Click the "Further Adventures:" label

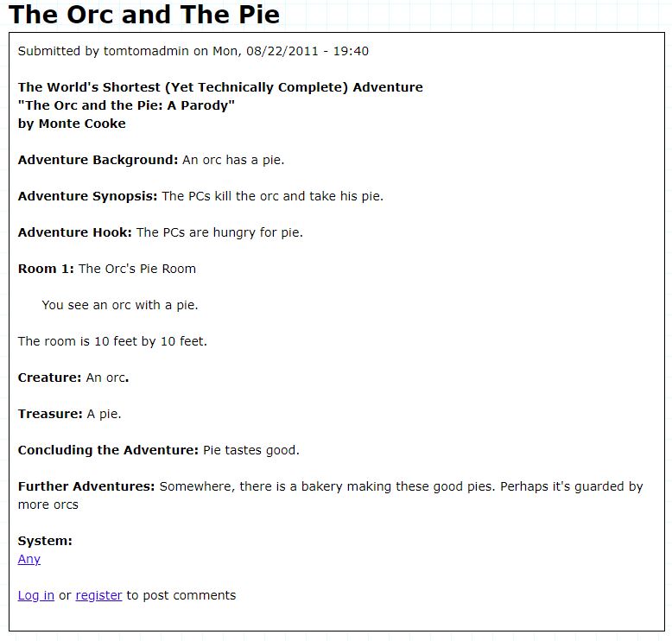(x=86, y=486)
